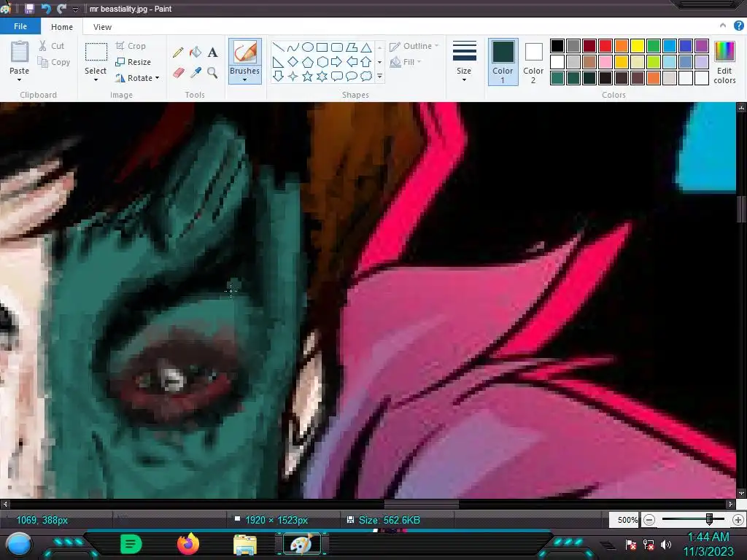Click the volume speaker tray icon
The image size is (747, 560).
click(x=666, y=544)
